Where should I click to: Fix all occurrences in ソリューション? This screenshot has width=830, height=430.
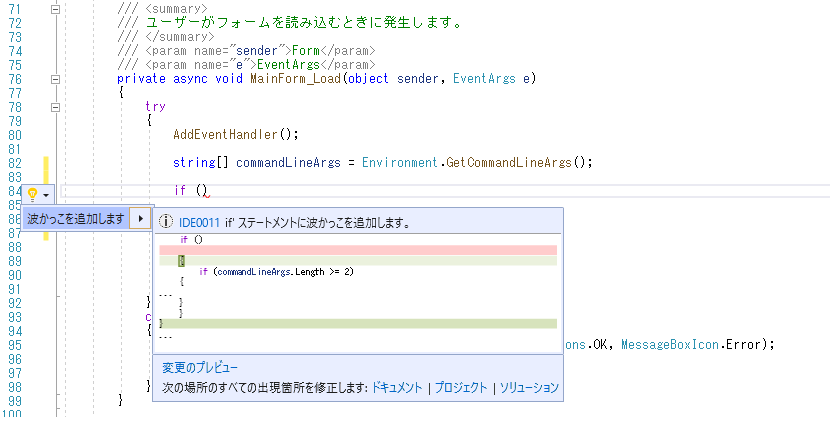coord(529,388)
